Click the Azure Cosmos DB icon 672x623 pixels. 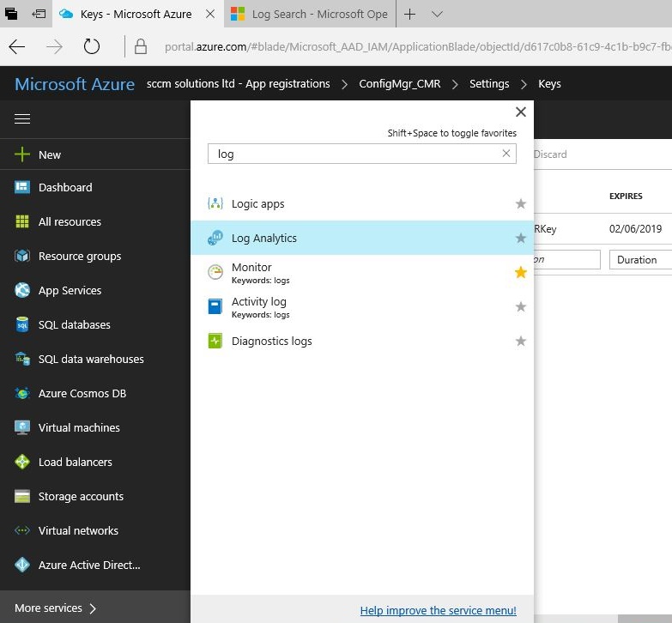click(x=22, y=394)
